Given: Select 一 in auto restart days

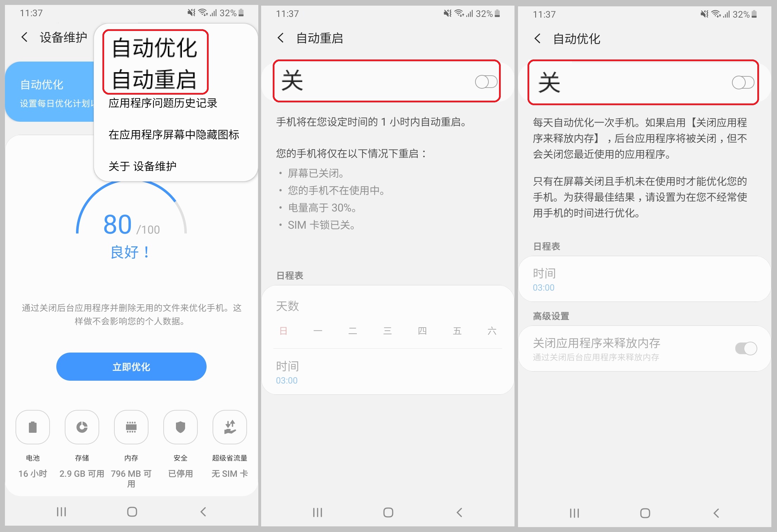Looking at the screenshot, I should coord(318,331).
